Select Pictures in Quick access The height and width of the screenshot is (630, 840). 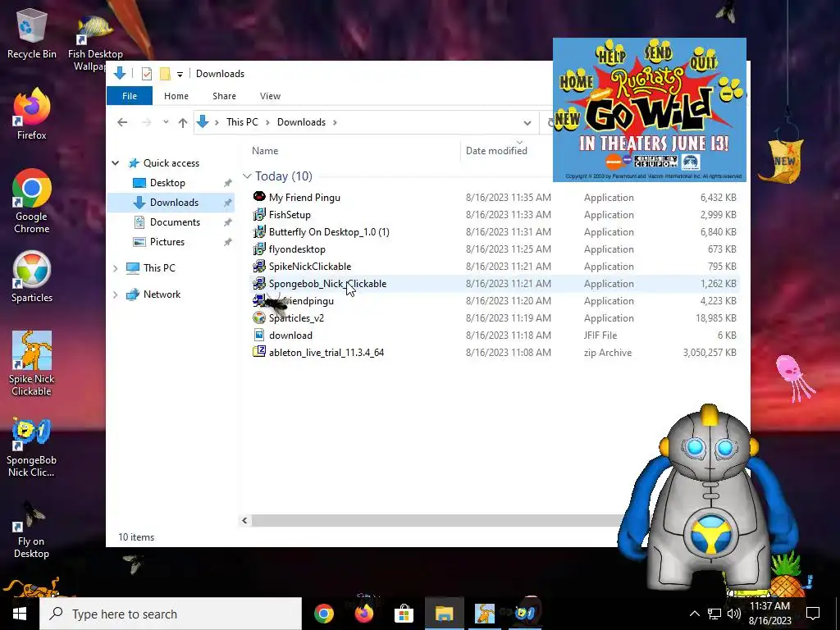tap(167, 242)
